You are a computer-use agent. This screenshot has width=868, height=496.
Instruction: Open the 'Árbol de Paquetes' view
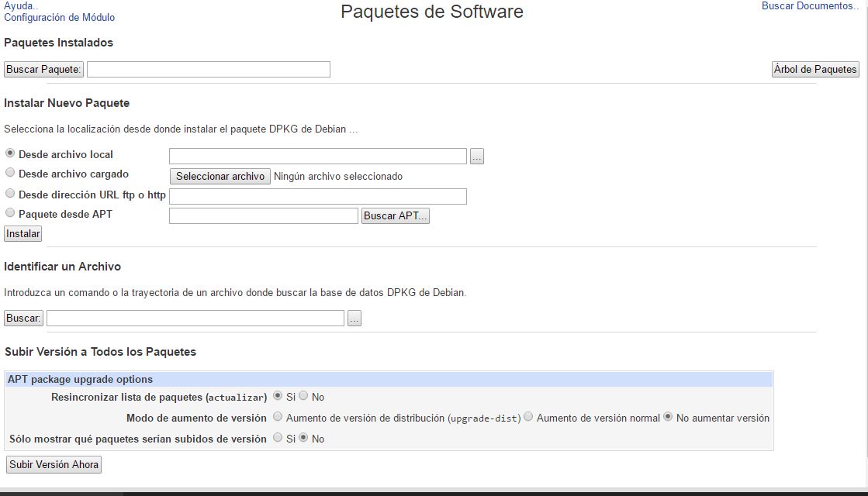click(815, 70)
